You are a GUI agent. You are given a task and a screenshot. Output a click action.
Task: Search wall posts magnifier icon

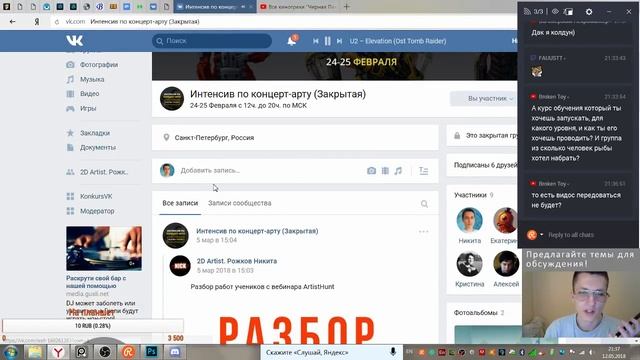pyautogui.click(x=424, y=204)
